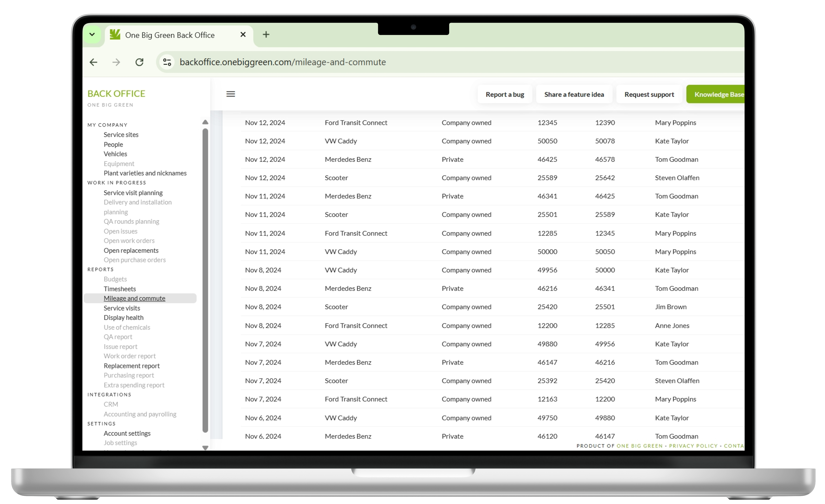
Task: Open People in sidebar
Action: (113, 145)
